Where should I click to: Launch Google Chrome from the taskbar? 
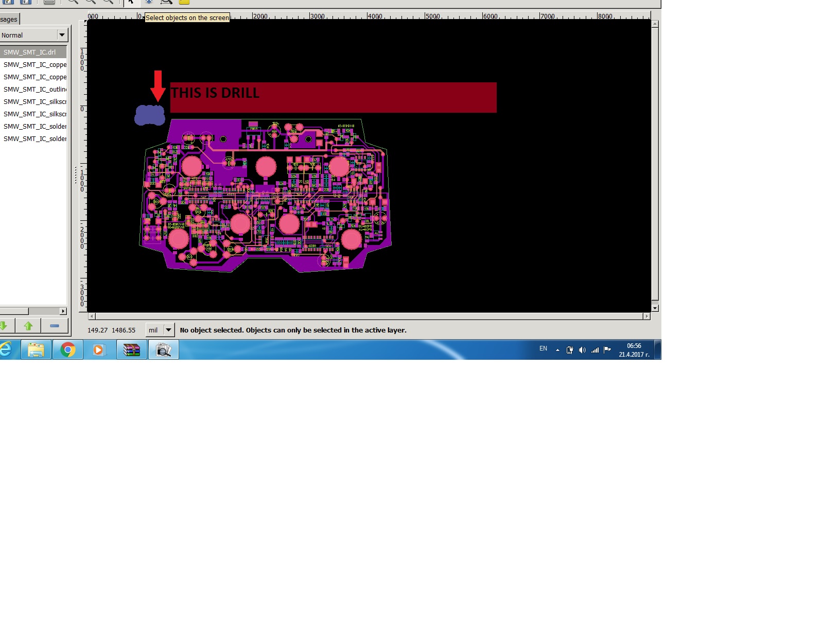pos(68,350)
